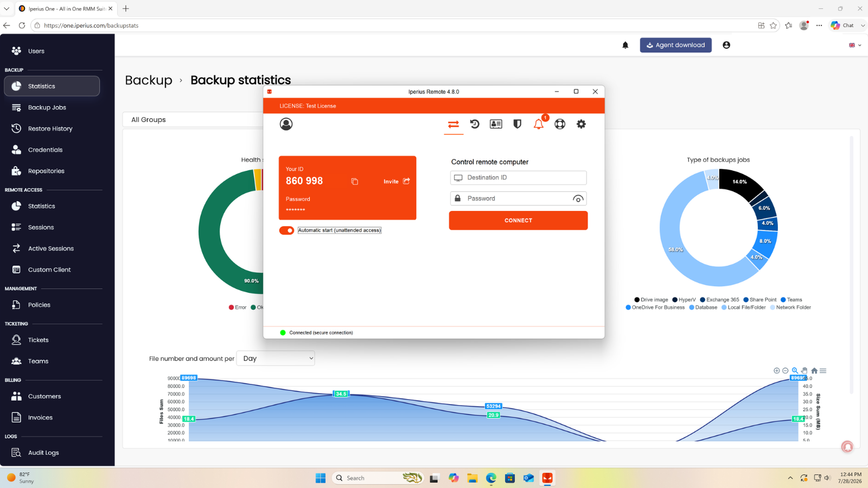Open the connection tab icon in Iperius Remote
The height and width of the screenshot is (488, 868).
point(454,124)
